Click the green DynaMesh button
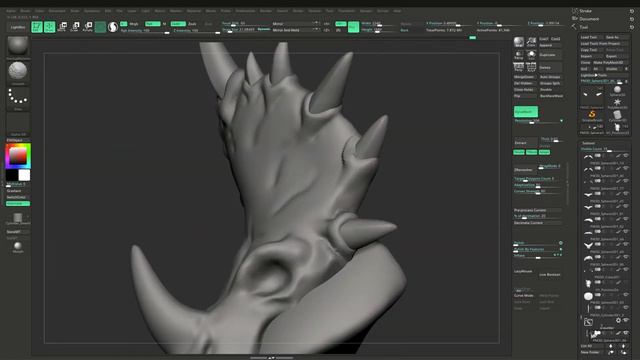Screen dimensions: 640x360 [x=526, y=111]
